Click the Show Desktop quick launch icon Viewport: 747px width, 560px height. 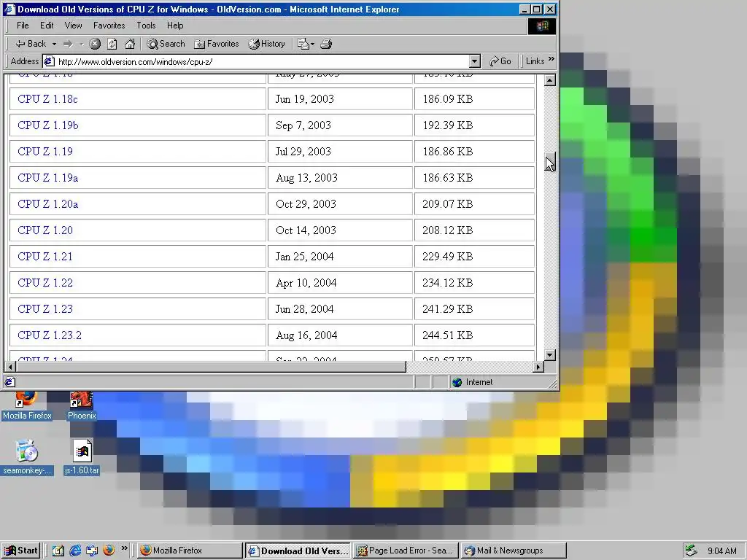coord(58,551)
